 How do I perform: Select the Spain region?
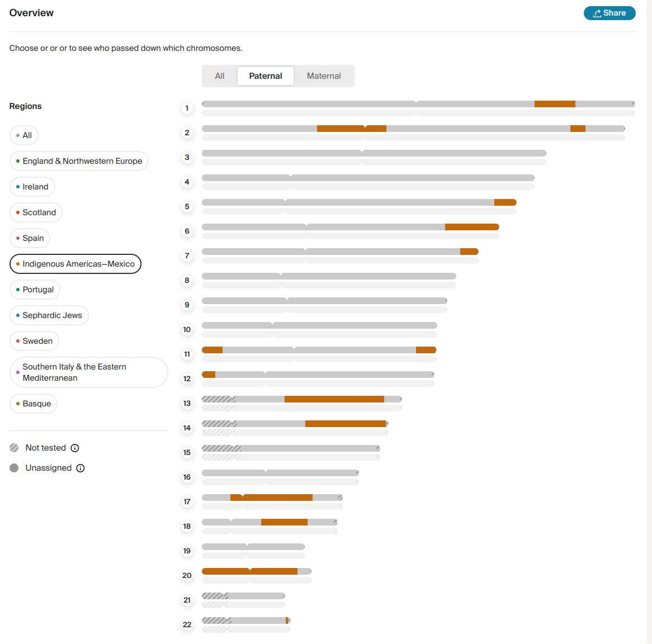coord(30,238)
